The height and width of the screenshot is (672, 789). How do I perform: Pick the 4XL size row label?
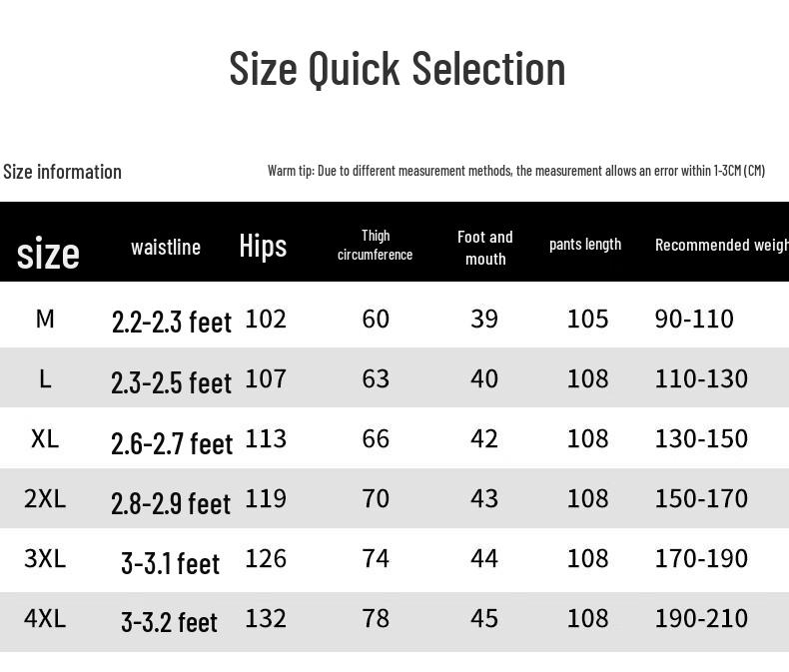pos(45,618)
